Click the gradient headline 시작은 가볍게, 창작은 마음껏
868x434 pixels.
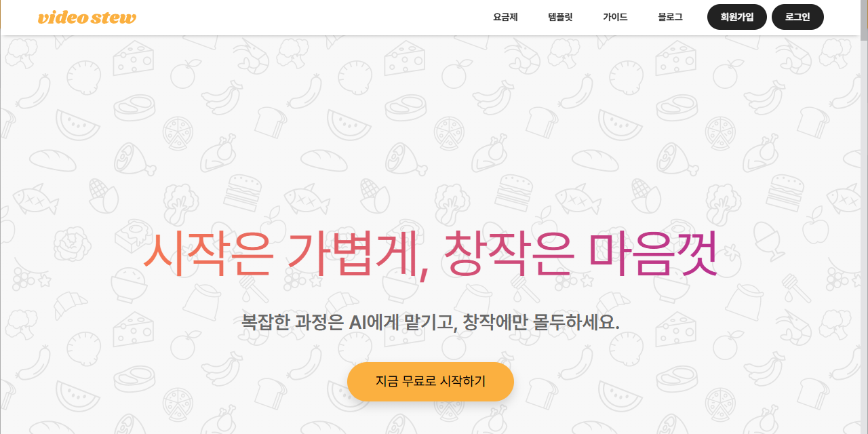[430, 254]
